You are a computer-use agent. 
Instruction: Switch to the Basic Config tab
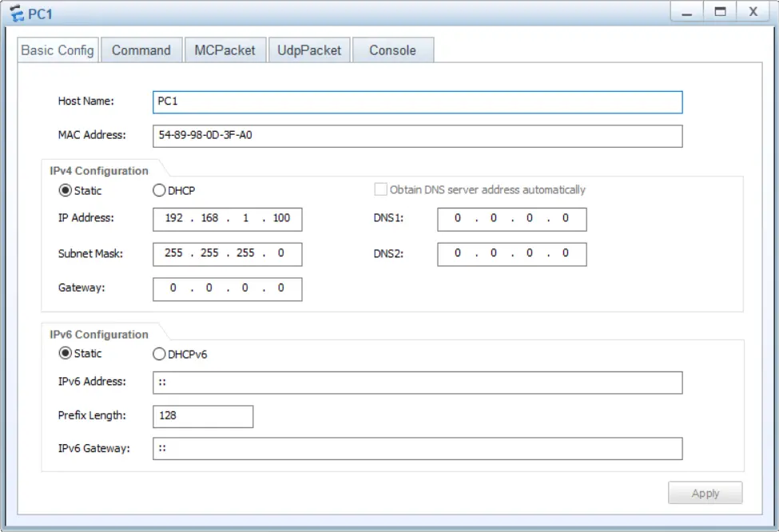point(58,50)
